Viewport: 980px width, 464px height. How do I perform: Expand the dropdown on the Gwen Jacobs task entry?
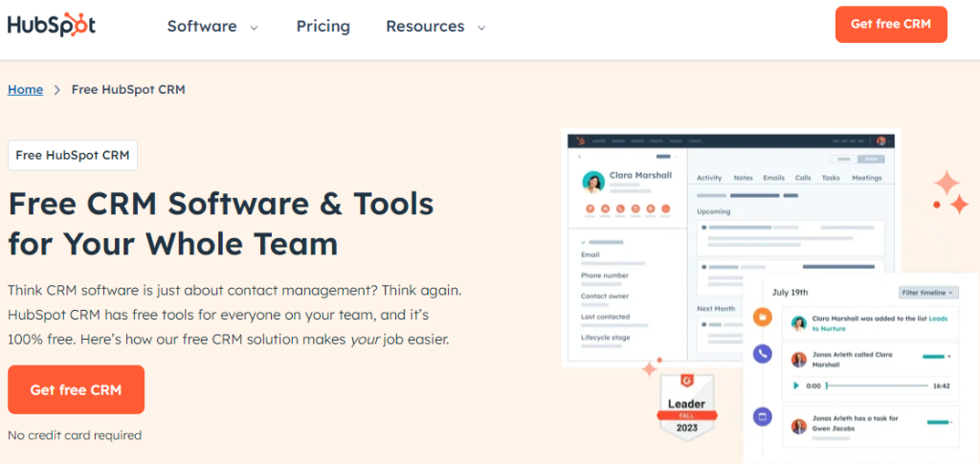(952, 423)
